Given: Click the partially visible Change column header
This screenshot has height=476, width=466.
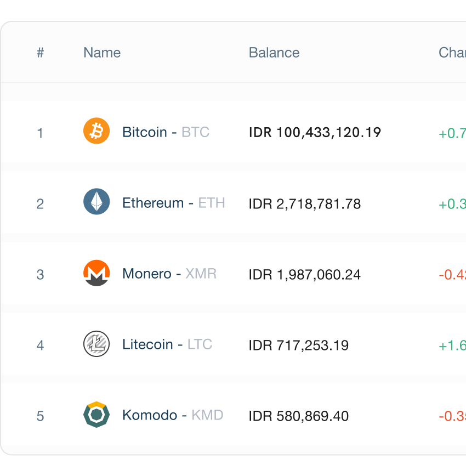Looking at the screenshot, I should [452, 53].
